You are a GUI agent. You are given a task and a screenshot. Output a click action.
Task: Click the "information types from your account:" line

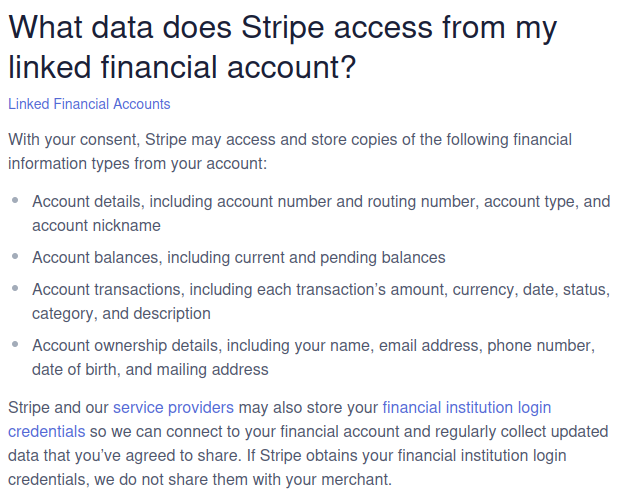137,163
